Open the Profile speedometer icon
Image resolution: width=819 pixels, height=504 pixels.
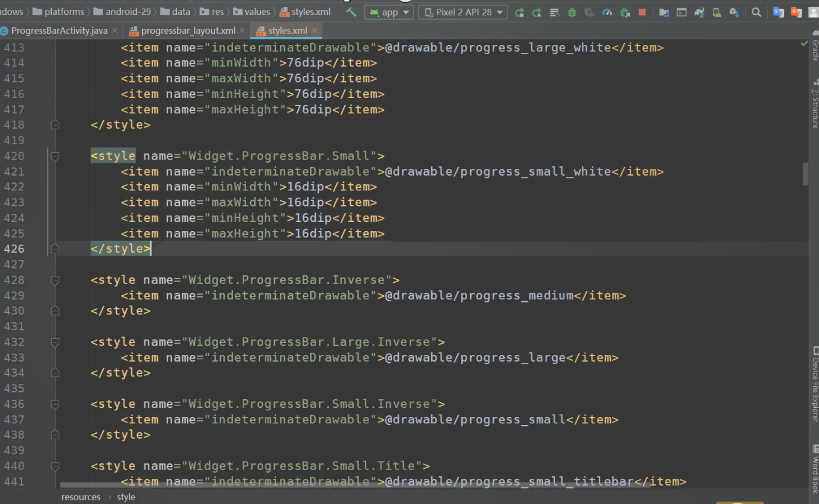pos(607,12)
